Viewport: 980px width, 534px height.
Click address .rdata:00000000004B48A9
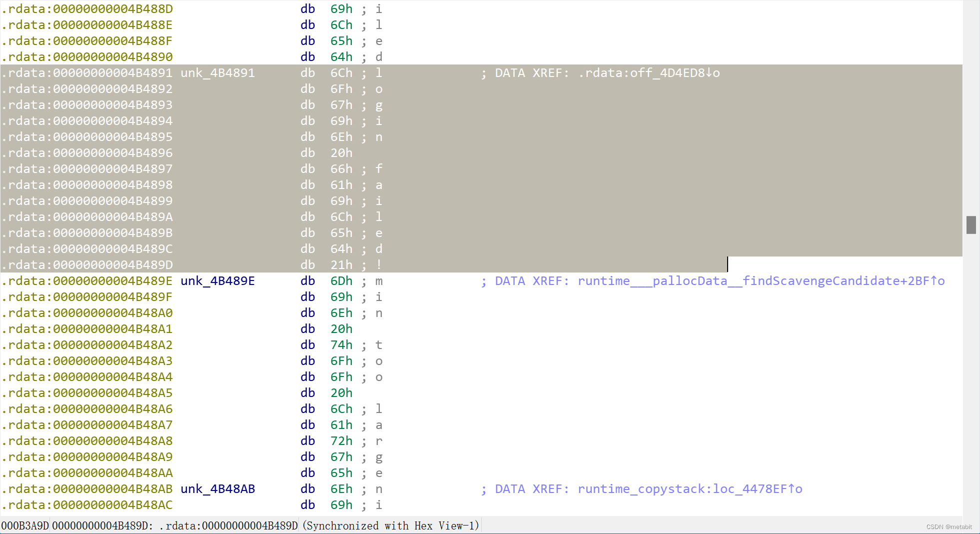coord(87,457)
